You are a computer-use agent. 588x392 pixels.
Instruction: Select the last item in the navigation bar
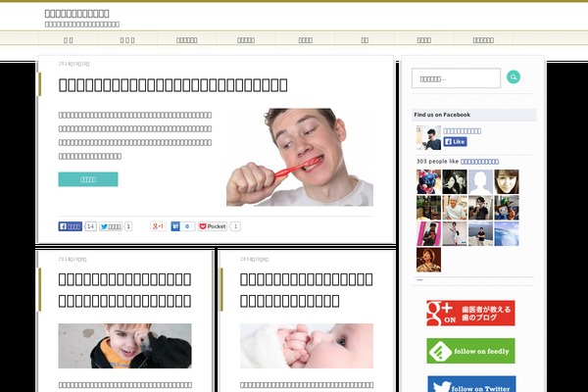483,40
